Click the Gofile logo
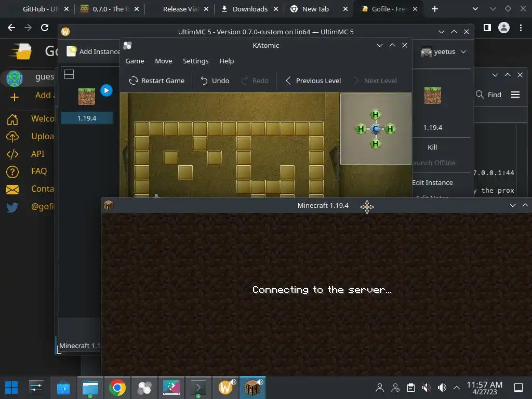The image size is (532, 399). 21,51
